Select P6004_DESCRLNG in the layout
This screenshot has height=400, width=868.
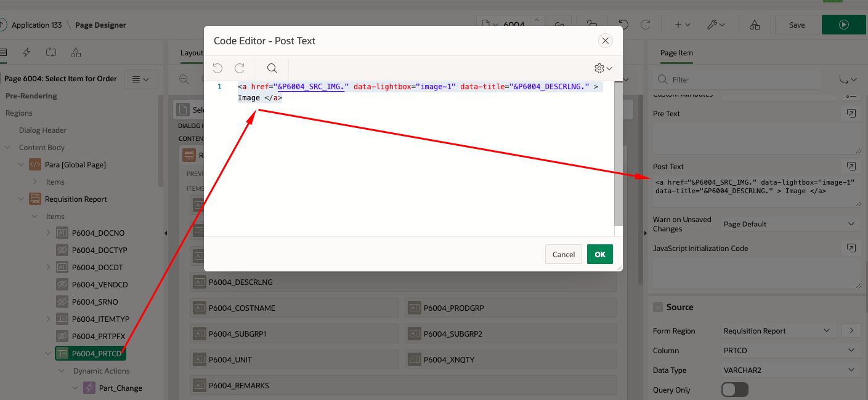403,282
